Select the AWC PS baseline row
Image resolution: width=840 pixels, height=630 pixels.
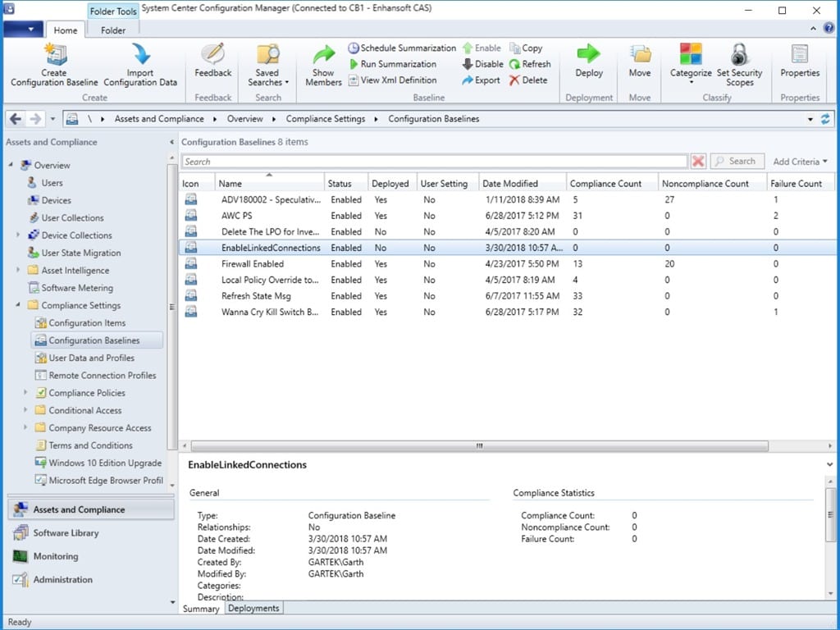509,216
